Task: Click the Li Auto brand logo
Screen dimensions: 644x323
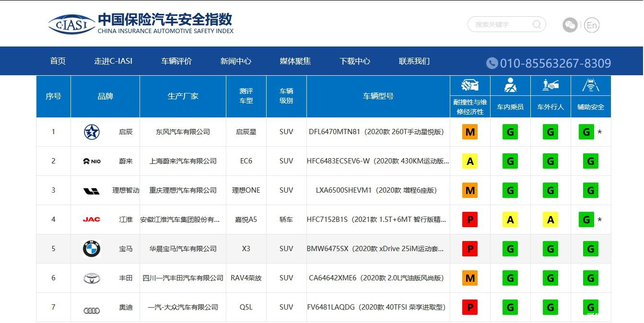Action: coord(92,191)
